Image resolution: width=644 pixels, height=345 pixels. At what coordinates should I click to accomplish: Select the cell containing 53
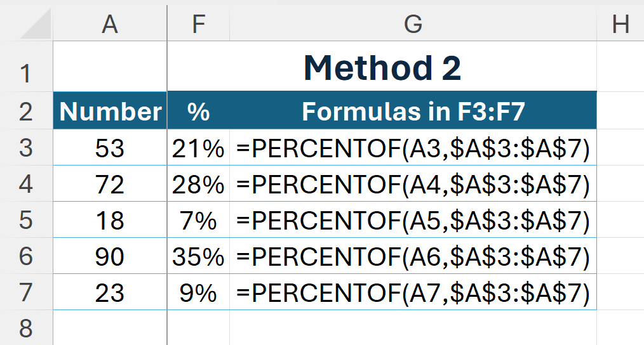tap(110, 147)
